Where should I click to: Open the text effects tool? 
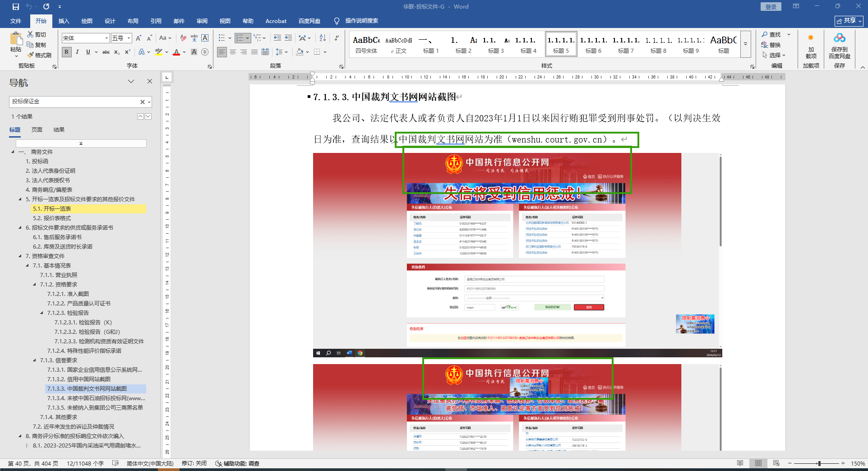[142, 52]
